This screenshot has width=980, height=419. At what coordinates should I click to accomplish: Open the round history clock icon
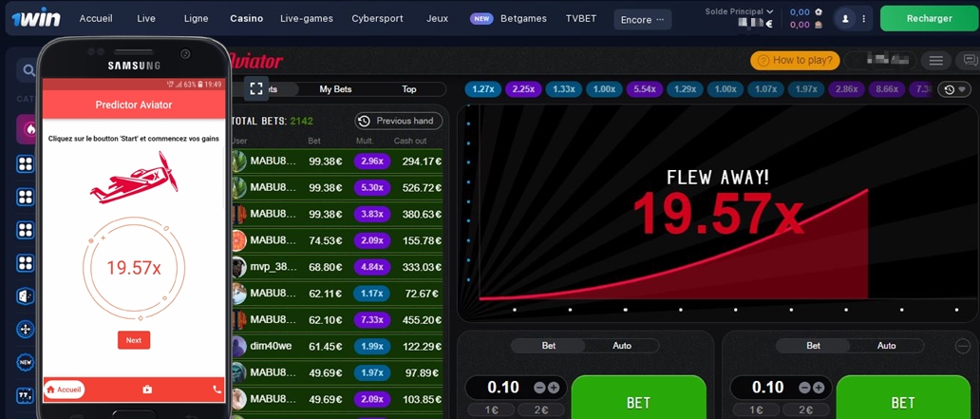(953, 89)
